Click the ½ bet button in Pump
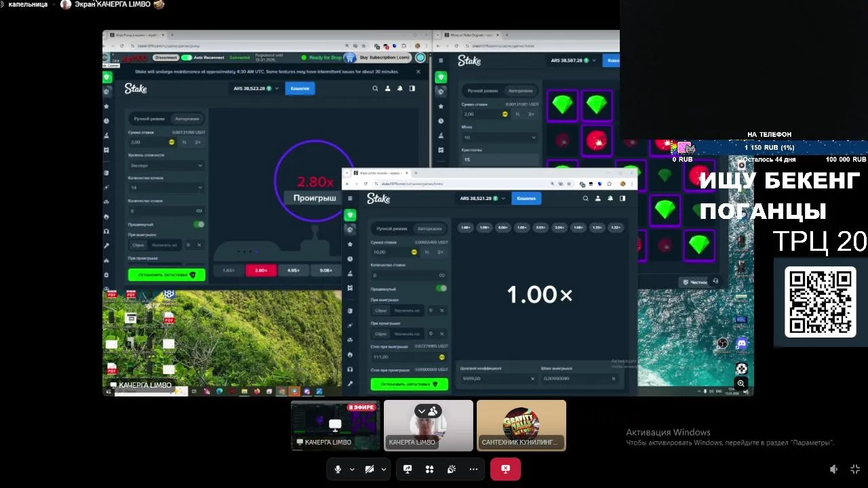868x488 pixels. (x=184, y=142)
